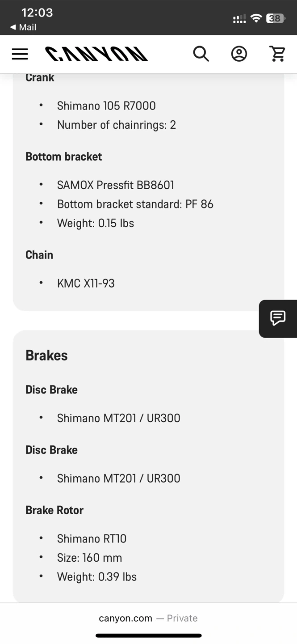Tap the Wi-Fi status icon
Screen dimensions: 297x644
click(256, 18)
